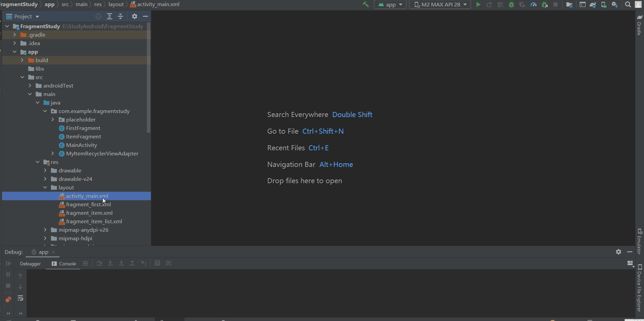Open the Profile app gauge icon

[x=533, y=4]
